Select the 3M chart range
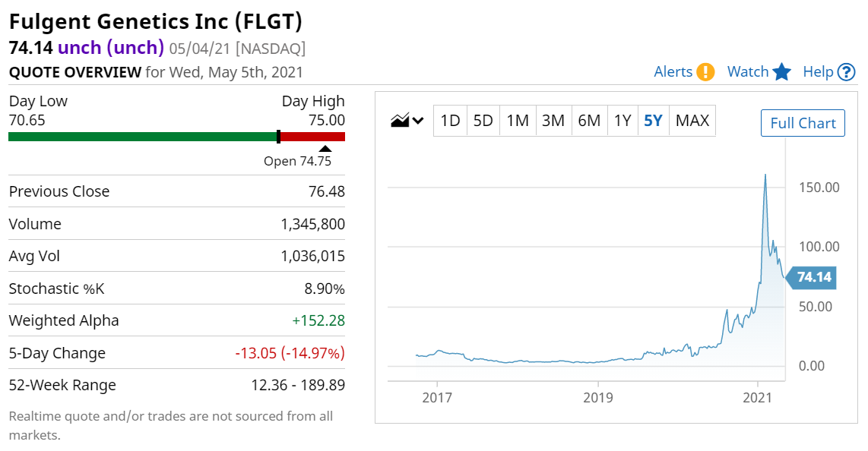The height and width of the screenshot is (451, 868). click(553, 121)
